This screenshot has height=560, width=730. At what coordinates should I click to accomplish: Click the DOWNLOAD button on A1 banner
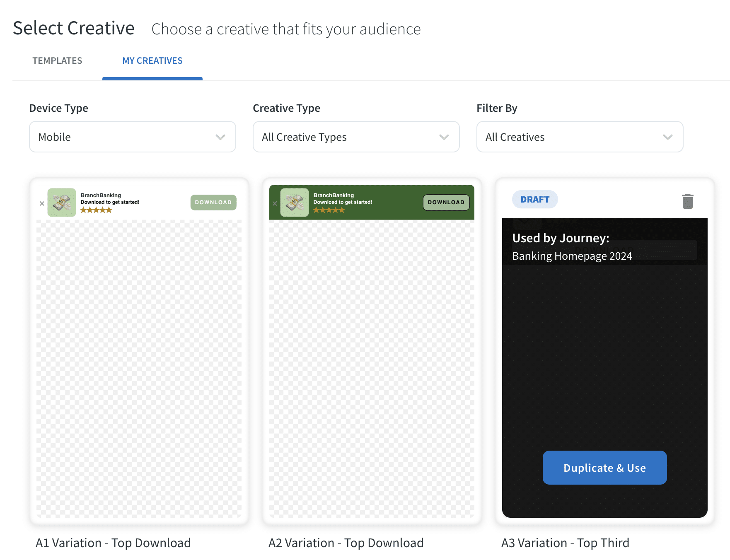(213, 202)
